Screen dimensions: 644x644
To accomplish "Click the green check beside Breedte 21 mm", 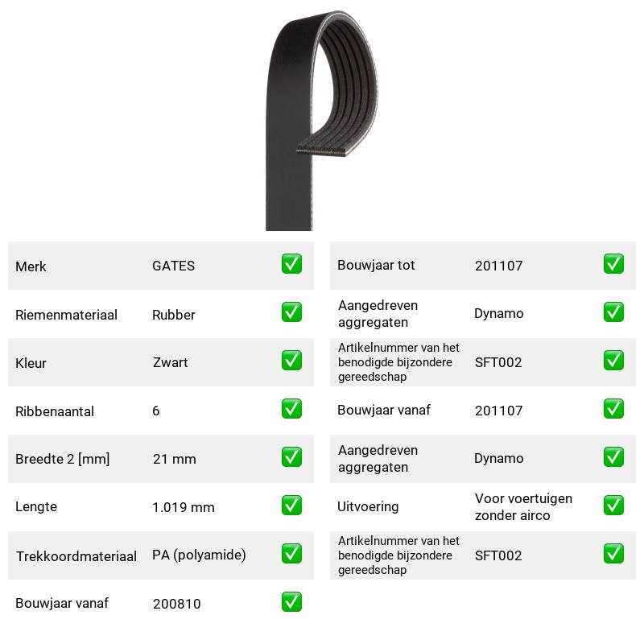I will (x=291, y=457).
